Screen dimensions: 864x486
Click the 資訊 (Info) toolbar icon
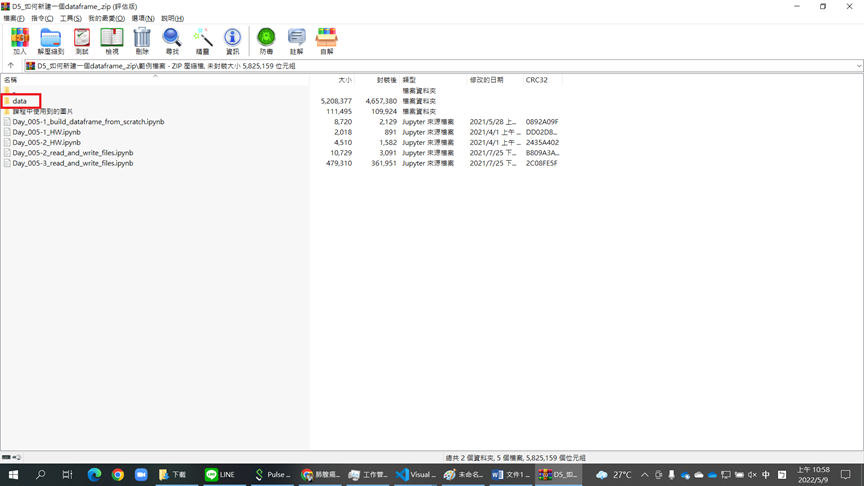coord(233,41)
